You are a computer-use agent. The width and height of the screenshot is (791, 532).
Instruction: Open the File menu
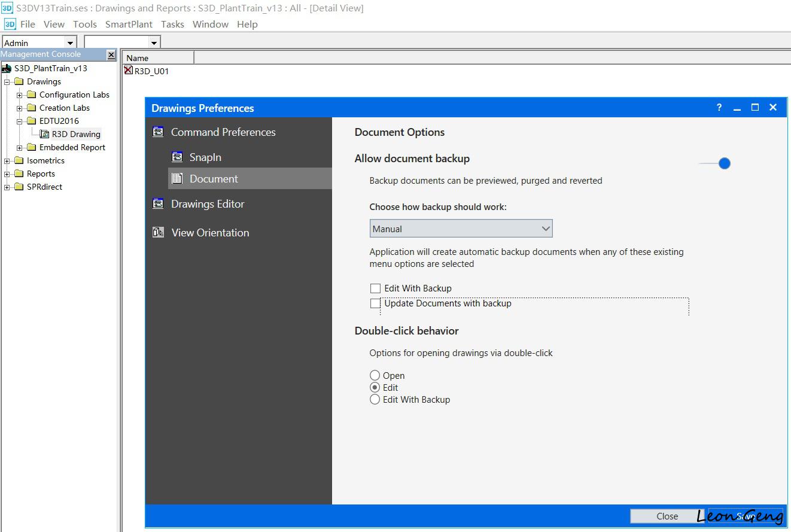28,24
